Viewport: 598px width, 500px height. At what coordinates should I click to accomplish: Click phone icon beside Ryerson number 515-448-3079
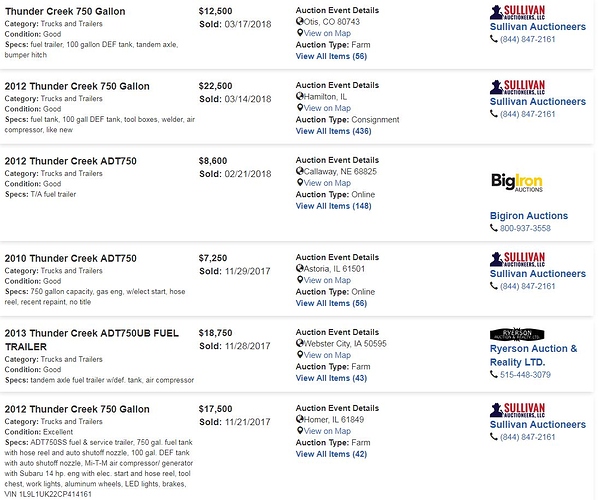point(494,375)
